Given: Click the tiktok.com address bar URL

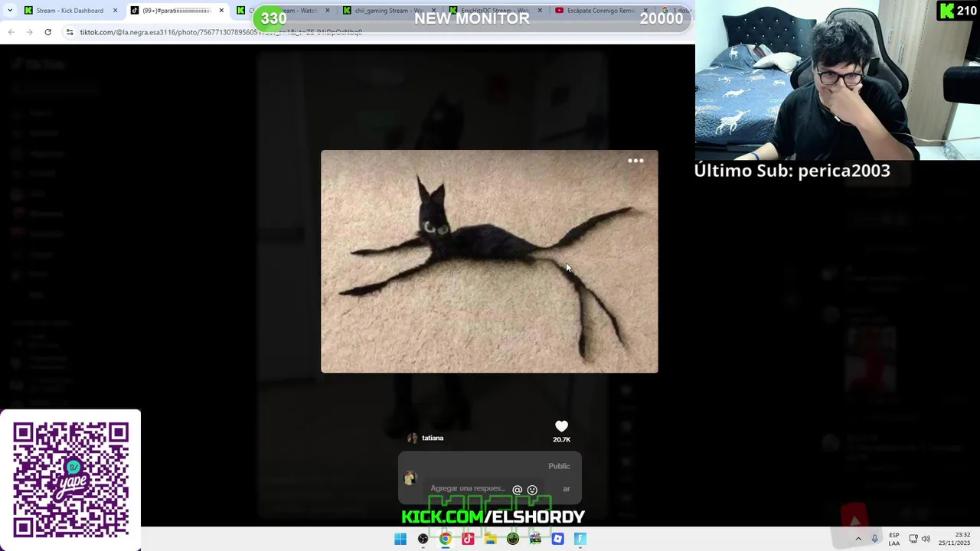Looking at the screenshot, I should (x=220, y=32).
